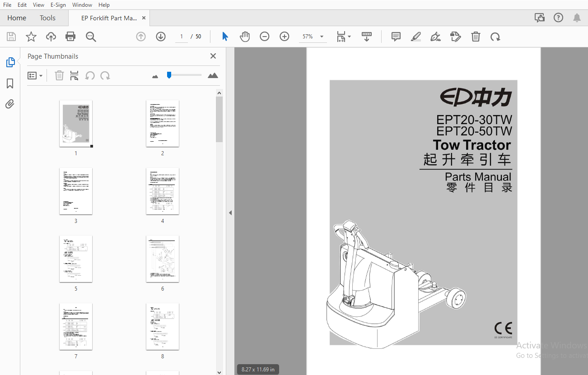Open the fit page options dropdown arrow
This screenshot has height=375, width=588.
350,37
